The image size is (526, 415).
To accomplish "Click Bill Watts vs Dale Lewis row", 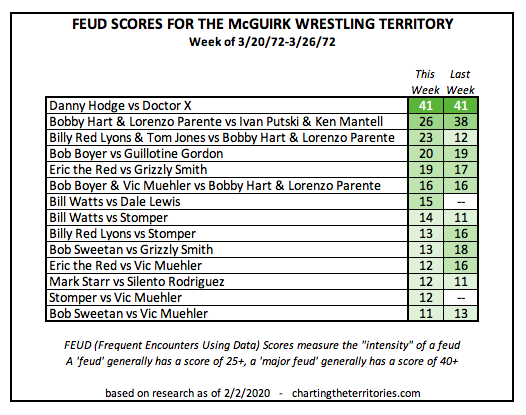I will point(262,202).
